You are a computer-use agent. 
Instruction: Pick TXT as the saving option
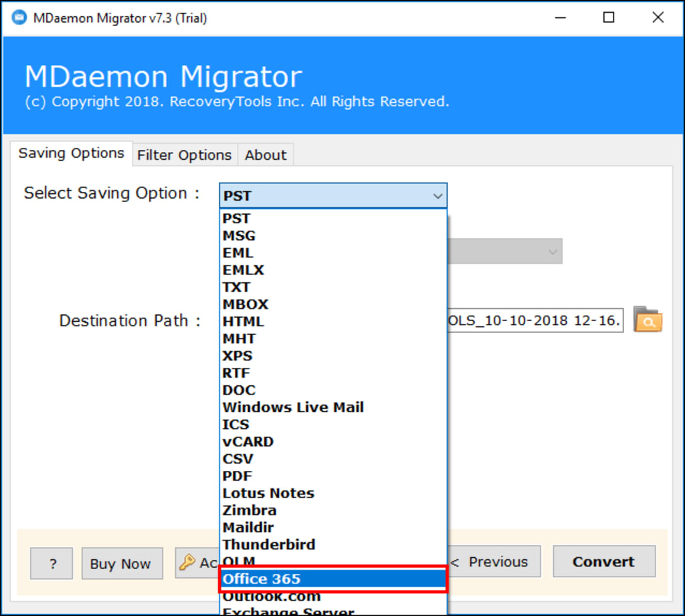[333, 287]
